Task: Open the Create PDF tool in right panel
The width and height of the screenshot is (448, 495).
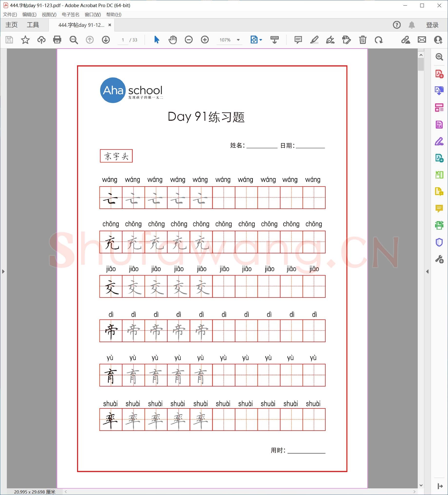Action: tap(439, 74)
